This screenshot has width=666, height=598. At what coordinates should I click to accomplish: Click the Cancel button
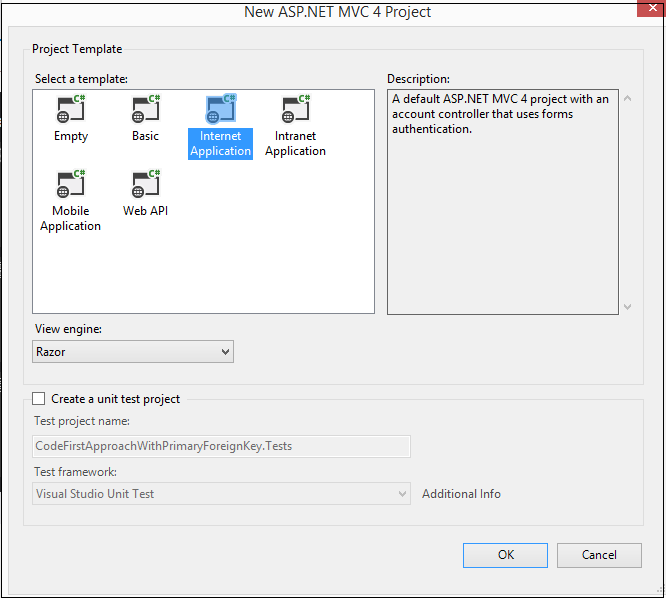(x=599, y=555)
